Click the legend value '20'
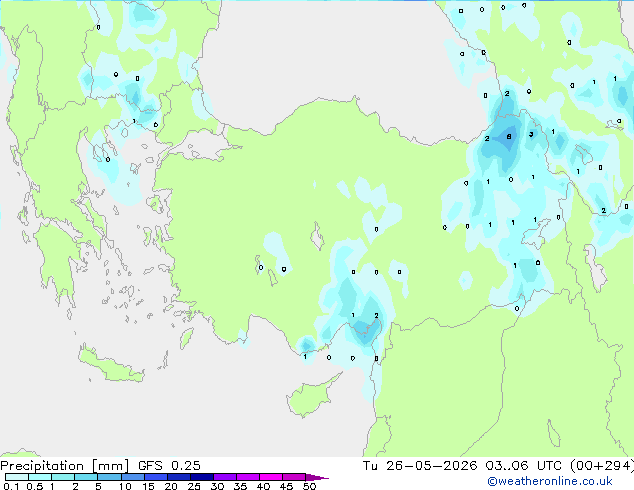 tap(171, 486)
